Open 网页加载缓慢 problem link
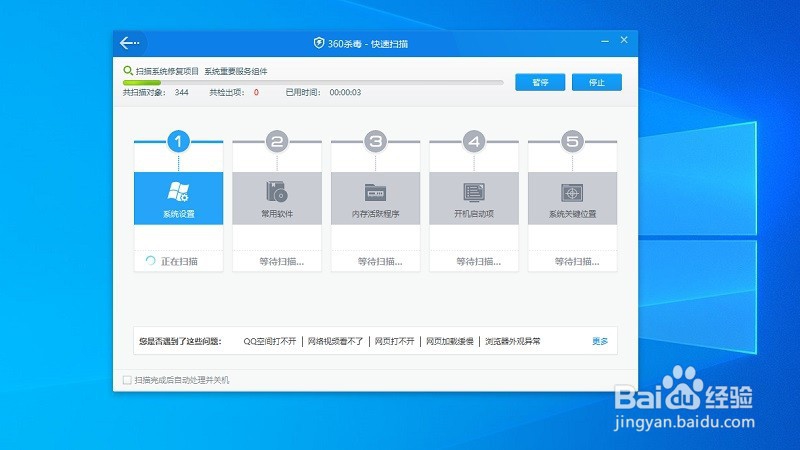 pos(450,341)
